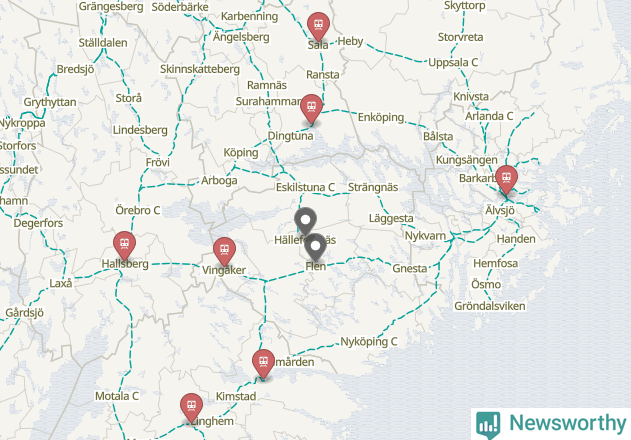Screen dimensions: 631x440
Task: Click the gray pin at Hälleforsnäs
Action: (x=305, y=222)
